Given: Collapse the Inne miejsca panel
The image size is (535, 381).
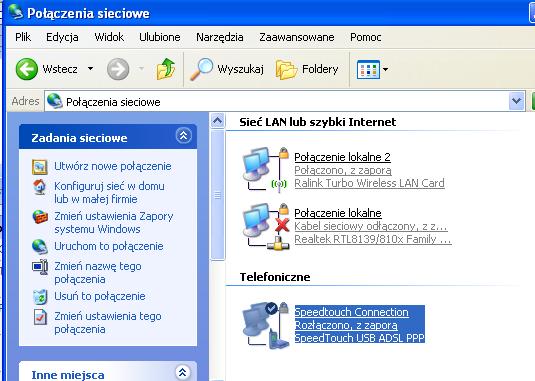Looking at the screenshot, I should (x=183, y=372).
